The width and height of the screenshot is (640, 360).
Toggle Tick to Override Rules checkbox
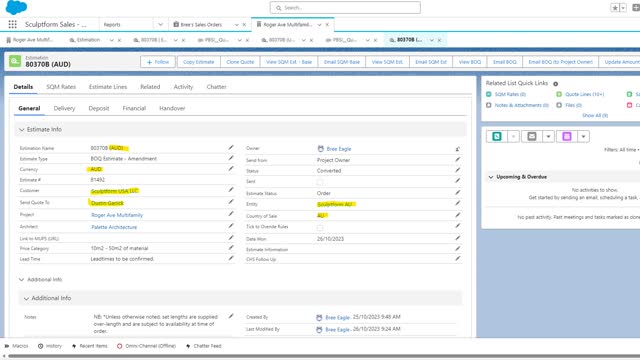point(320,227)
